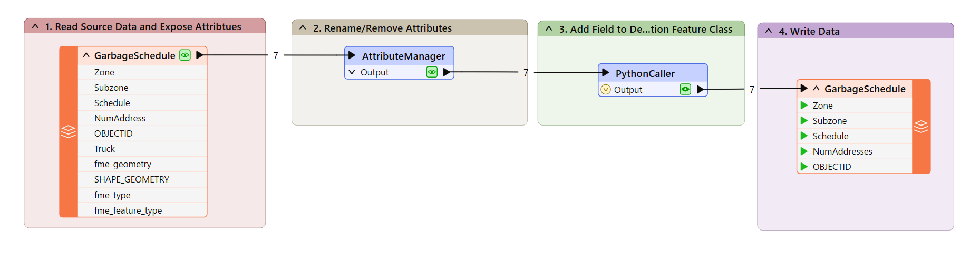This screenshot has width=980, height=278.
Task: Click the AttributeManager Output port arrow
Action: (447, 72)
